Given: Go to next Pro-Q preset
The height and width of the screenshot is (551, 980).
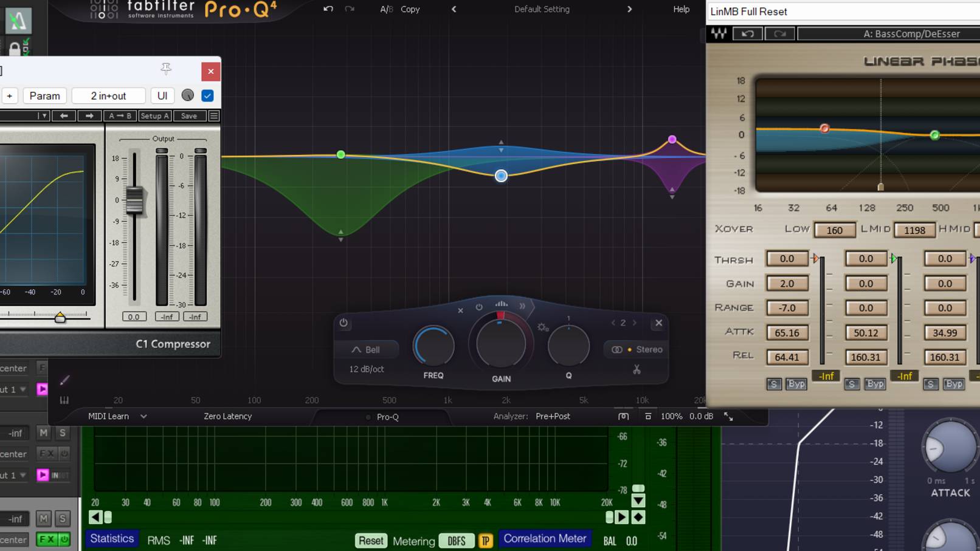Looking at the screenshot, I should coord(629,9).
